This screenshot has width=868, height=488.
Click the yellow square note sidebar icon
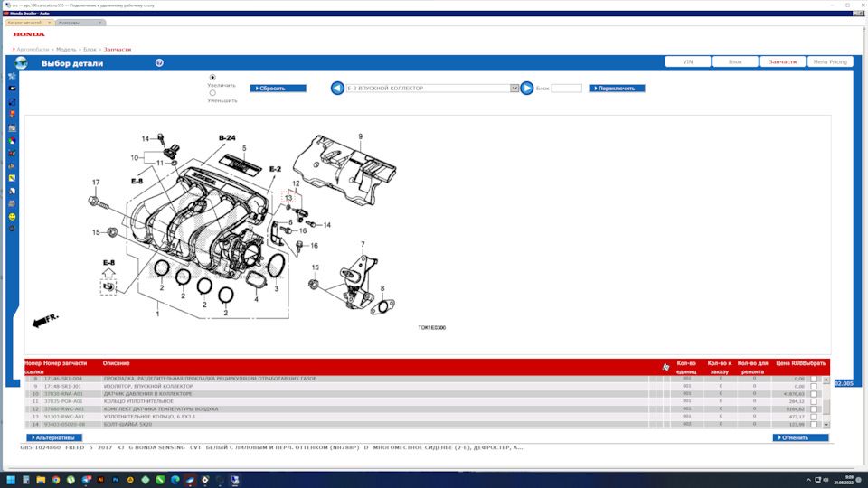pos(12,178)
